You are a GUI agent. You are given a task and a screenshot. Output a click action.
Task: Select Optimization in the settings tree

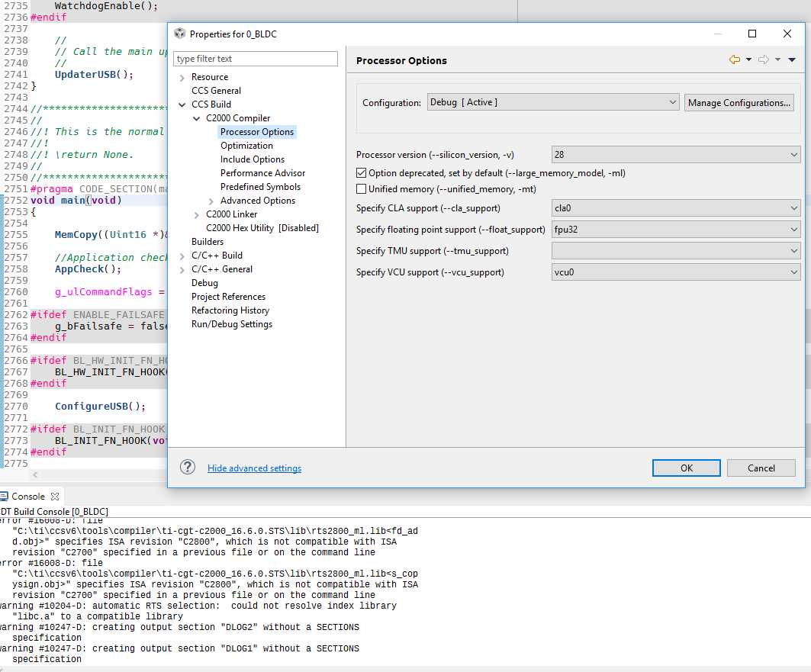[x=246, y=145]
